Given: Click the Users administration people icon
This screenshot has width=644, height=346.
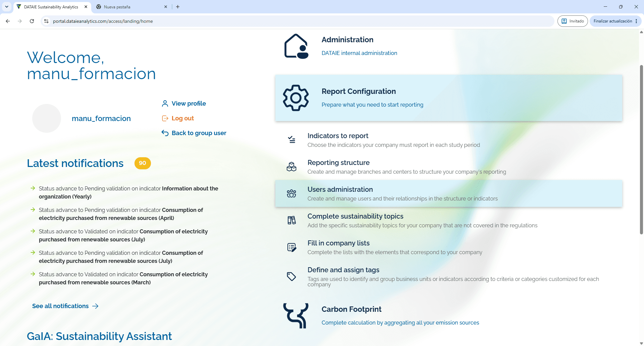Looking at the screenshot, I should click(291, 193).
